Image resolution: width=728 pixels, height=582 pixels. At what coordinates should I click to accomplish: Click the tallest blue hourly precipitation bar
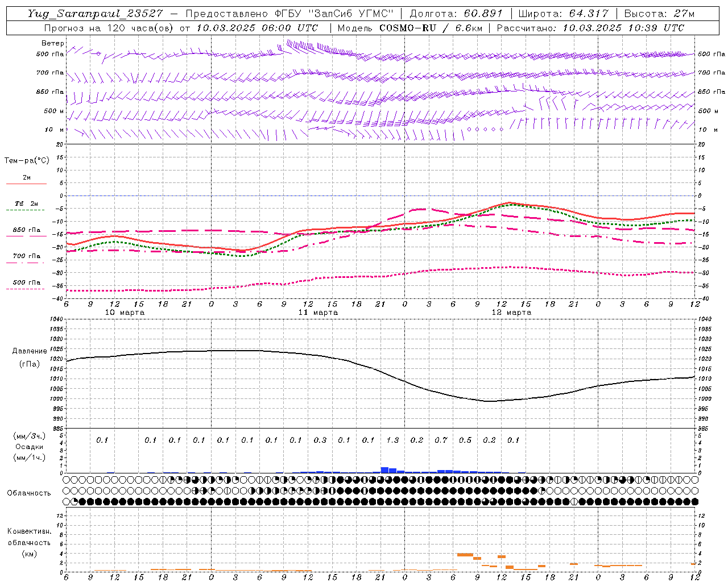pyautogui.click(x=384, y=470)
